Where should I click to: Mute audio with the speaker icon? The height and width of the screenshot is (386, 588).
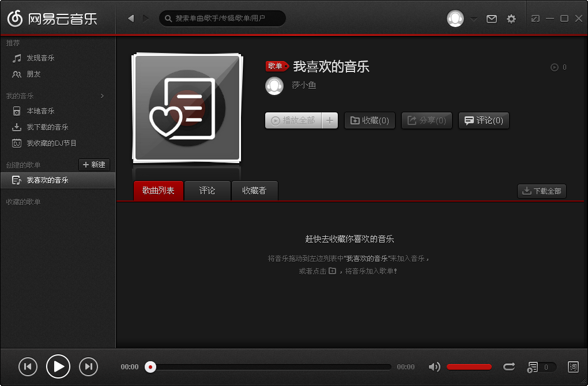pyautogui.click(x=435, y=366)
